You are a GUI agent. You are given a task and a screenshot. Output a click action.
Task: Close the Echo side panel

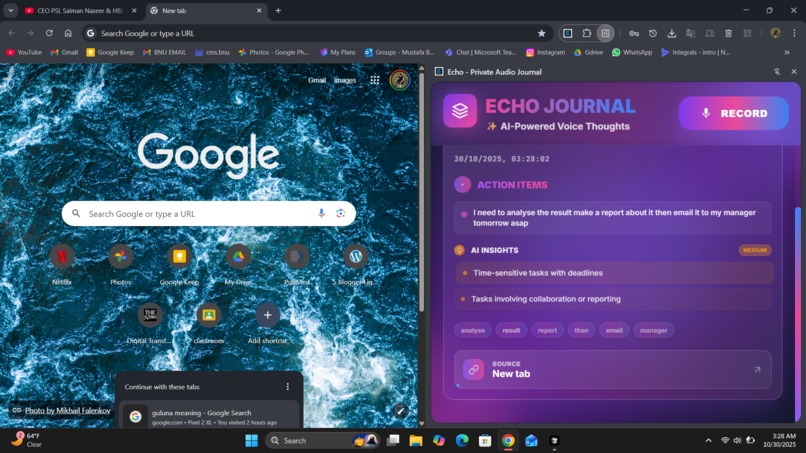pyautogui.click(x=794, y=72)
